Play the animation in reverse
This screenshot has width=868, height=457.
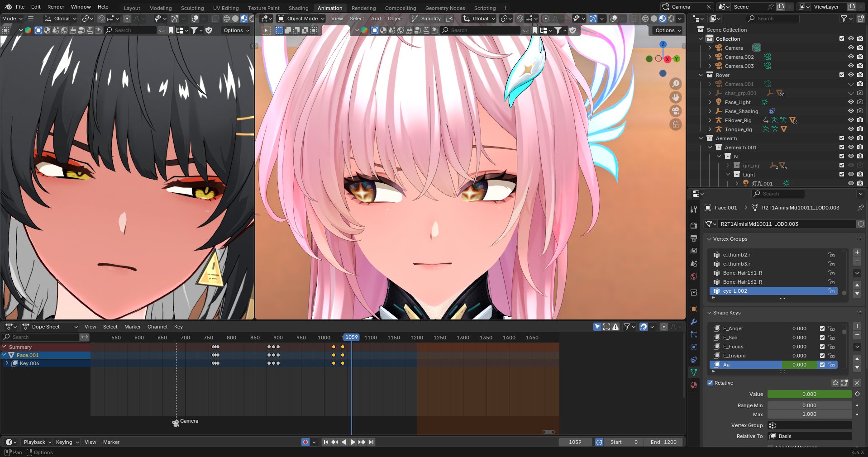pos(344,442)
